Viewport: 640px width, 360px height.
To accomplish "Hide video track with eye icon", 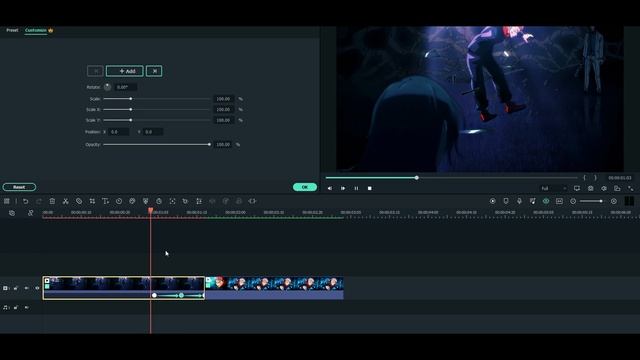I will 37,288.
